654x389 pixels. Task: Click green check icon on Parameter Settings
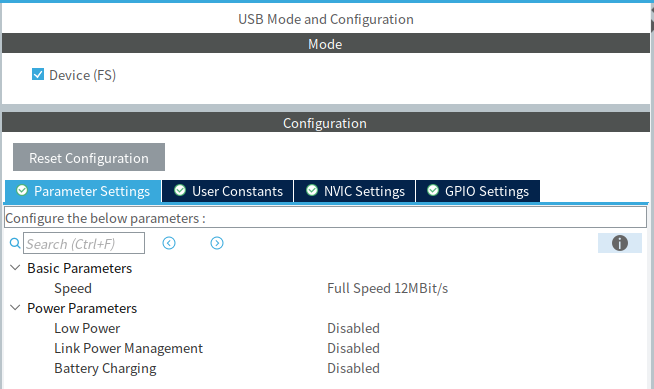coord(22,191)
